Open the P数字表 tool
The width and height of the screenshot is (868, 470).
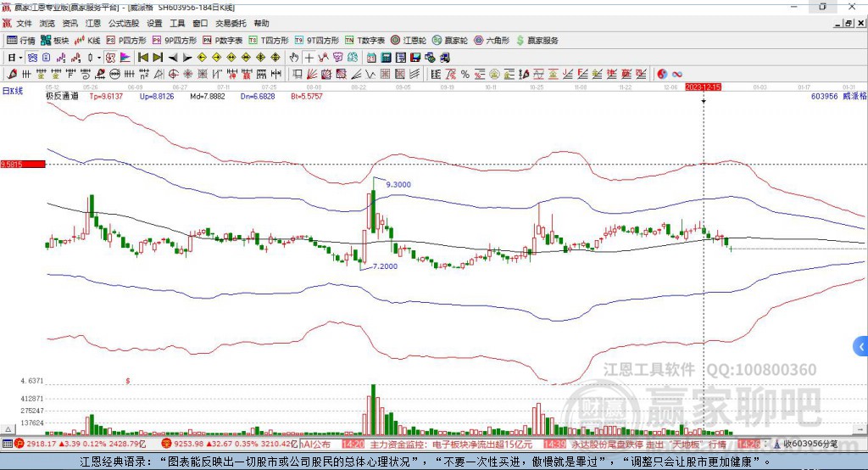223,41
